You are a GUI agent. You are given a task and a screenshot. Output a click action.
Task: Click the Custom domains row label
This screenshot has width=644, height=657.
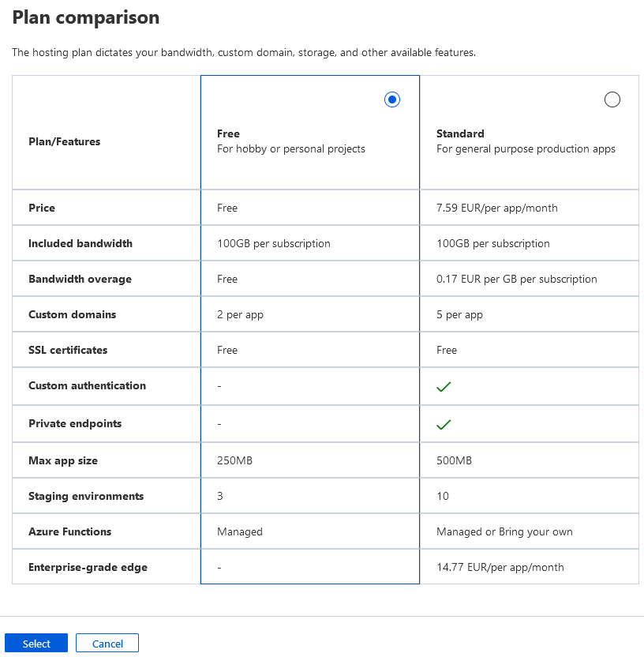click(x=72, y=315)
